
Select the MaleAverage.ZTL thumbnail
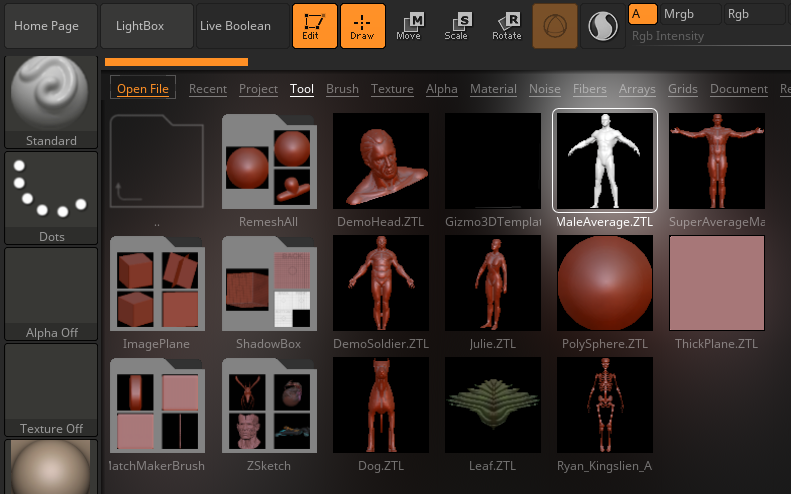click(605, 161)
